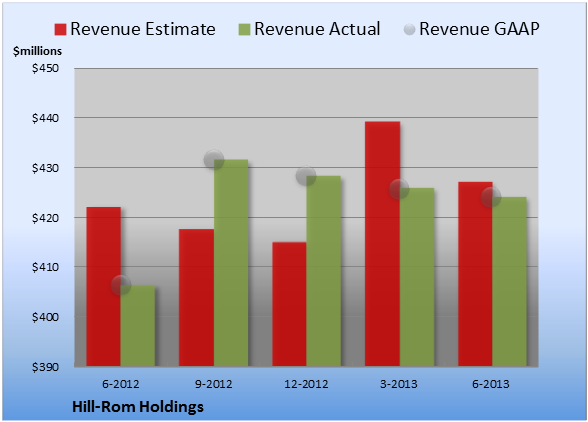Image resolution: width=588 pixels, height=422 pixels.
Task: Click the red Revenue Estimate legend swatch
Action: [60, 30]
